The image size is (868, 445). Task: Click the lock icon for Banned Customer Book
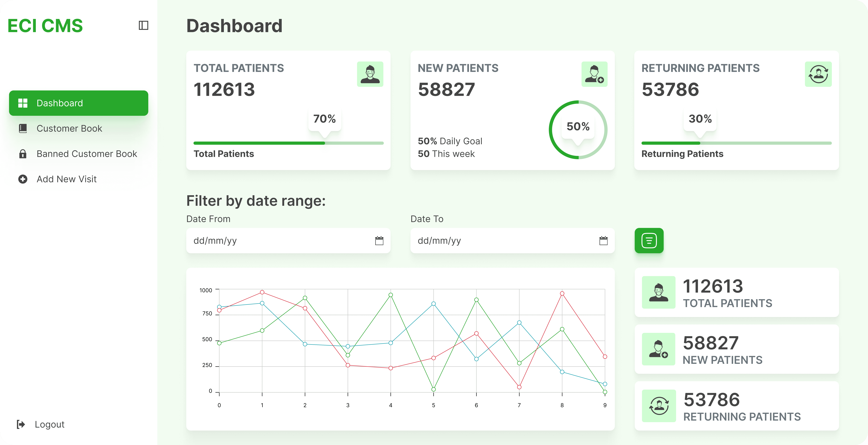click(23, 154)
